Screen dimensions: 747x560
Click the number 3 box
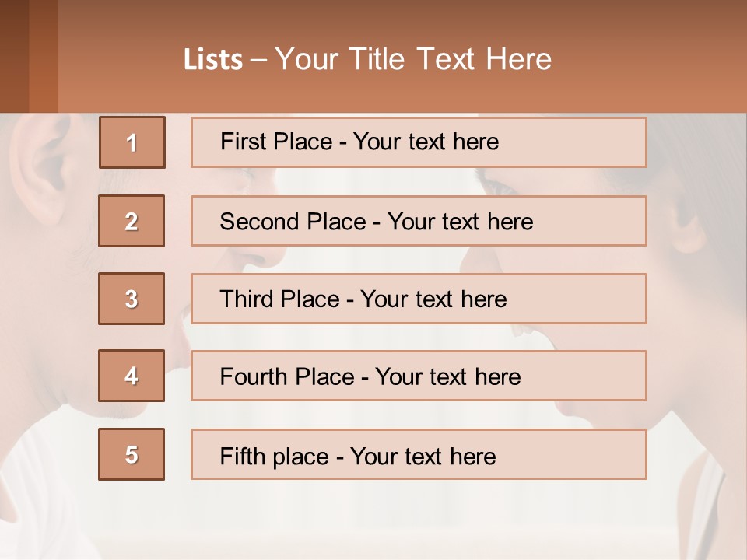coord(132,299)
